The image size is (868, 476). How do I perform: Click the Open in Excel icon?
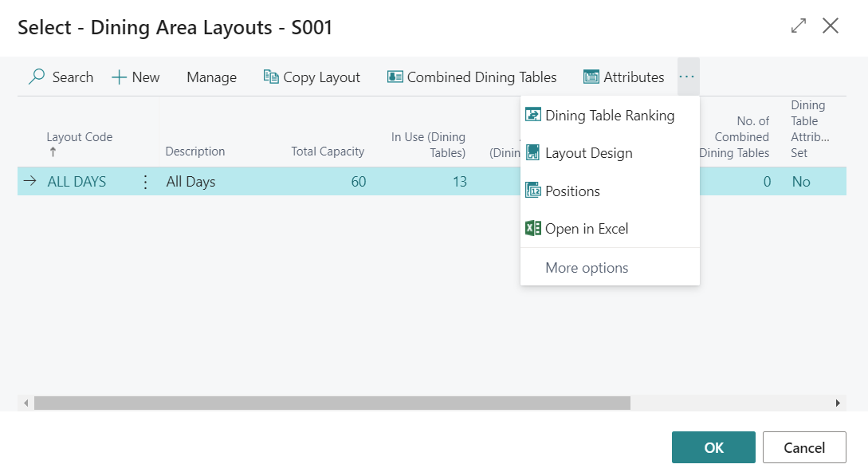[533, 229]
